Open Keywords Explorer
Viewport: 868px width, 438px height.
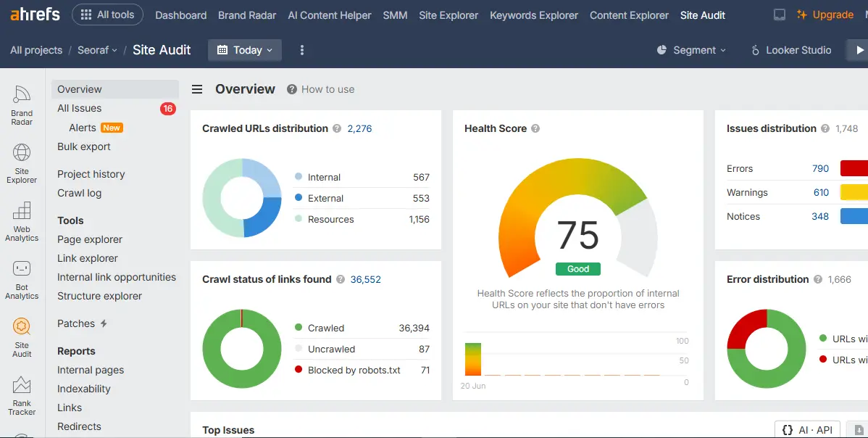pyautogui.click(x=534, y=15)
